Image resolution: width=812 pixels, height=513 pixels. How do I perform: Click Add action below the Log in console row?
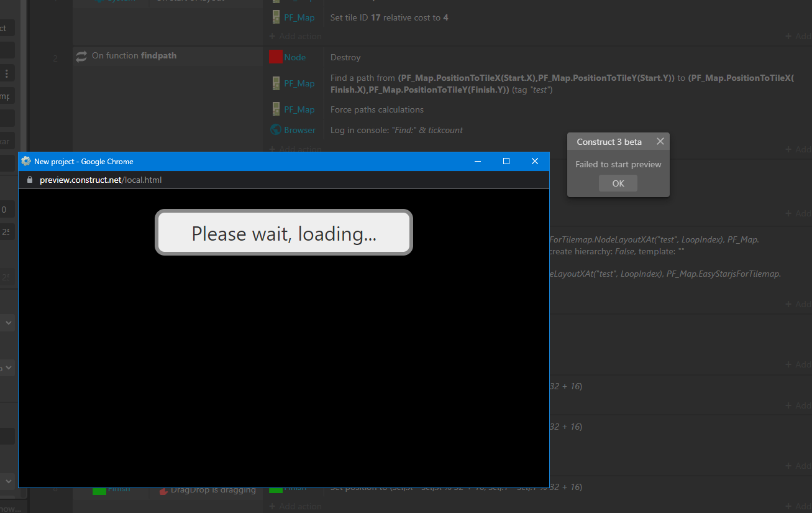click(x=295, y=149)
